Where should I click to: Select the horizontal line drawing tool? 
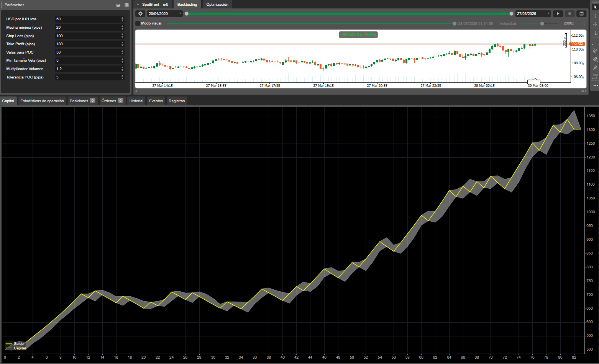tap(595, 42)
